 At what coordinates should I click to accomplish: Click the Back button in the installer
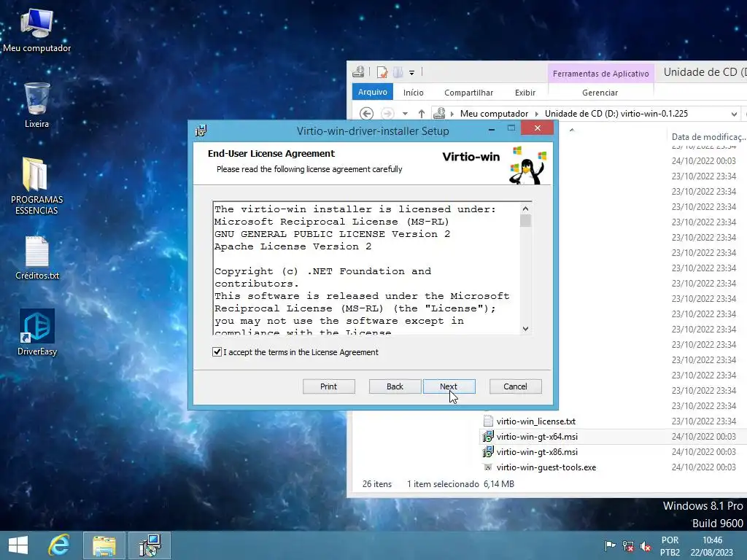pyautogui.click(x=395, y=386)
